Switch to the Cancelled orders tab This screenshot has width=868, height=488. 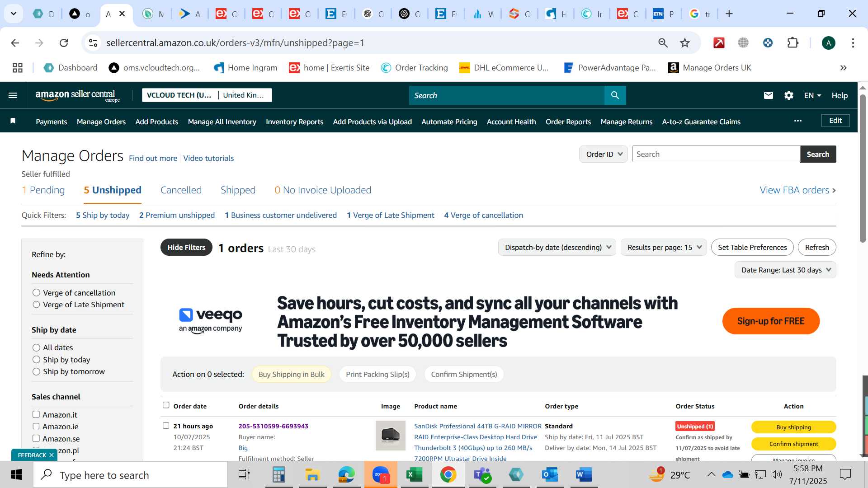[x=181, y=190]
